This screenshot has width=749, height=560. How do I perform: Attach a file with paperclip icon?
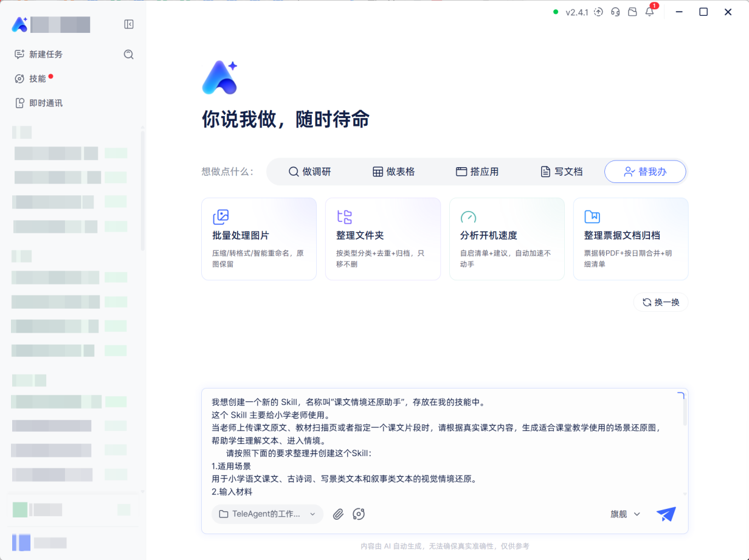coord(339,514)
